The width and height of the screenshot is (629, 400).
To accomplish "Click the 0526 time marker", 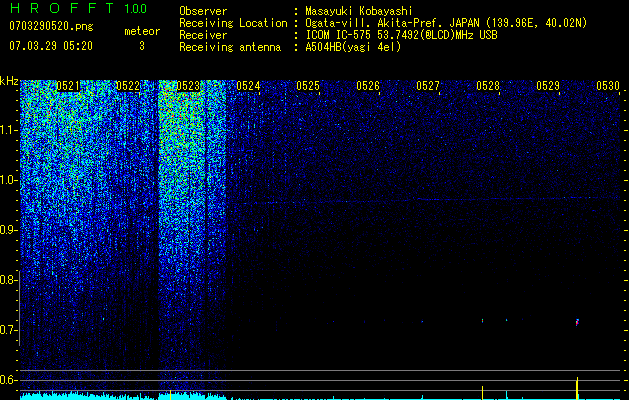I will click(368, 86).
